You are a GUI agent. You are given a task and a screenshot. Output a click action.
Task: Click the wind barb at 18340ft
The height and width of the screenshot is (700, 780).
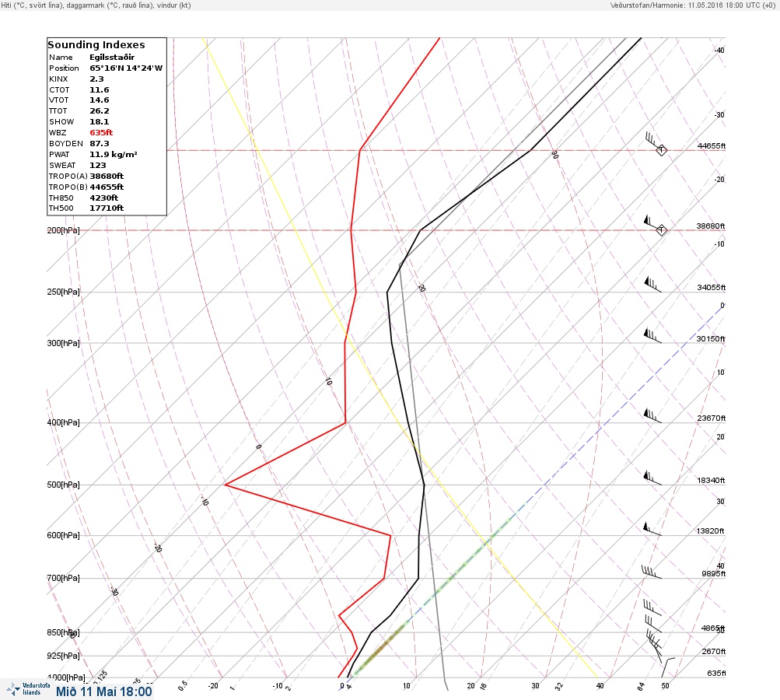(652, 478)
